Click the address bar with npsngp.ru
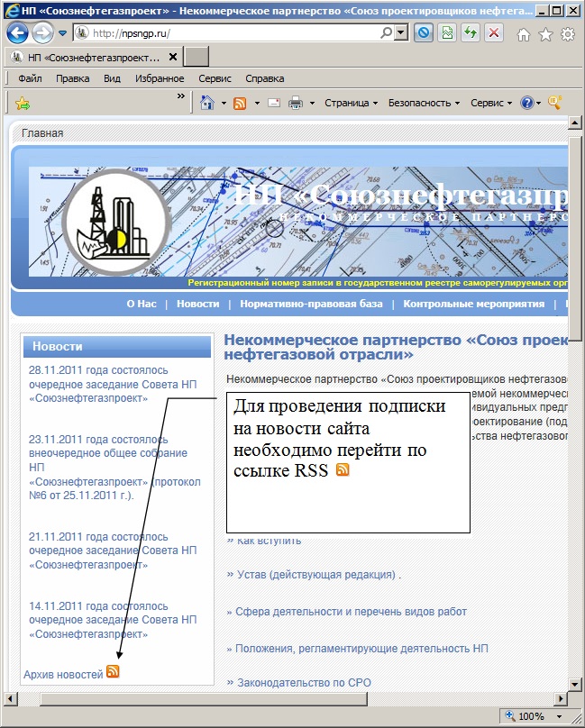The height and width of the screenshot is (728, 585). click(x=228, y=33)
